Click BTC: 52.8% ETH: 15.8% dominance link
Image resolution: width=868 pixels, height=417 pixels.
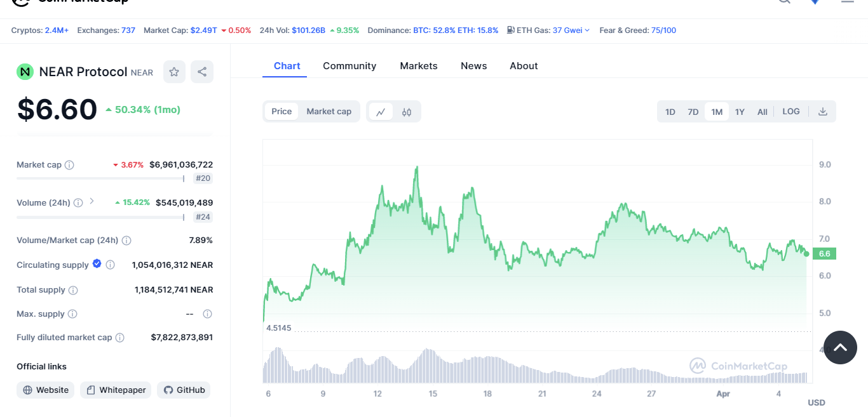pos(456,30)
